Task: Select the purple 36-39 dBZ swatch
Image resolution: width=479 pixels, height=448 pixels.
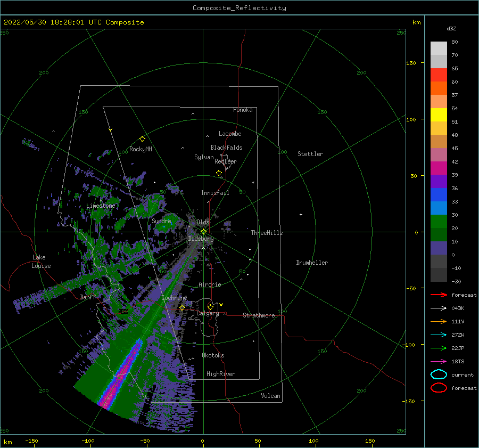Action: click(x=439, y=181)
